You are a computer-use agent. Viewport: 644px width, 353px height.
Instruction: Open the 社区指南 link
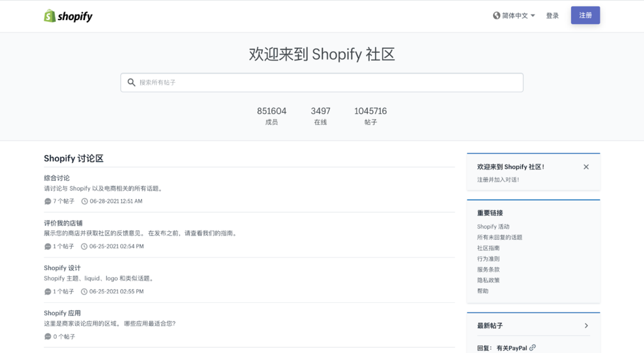pyautogui.click(x=488, y=248)
